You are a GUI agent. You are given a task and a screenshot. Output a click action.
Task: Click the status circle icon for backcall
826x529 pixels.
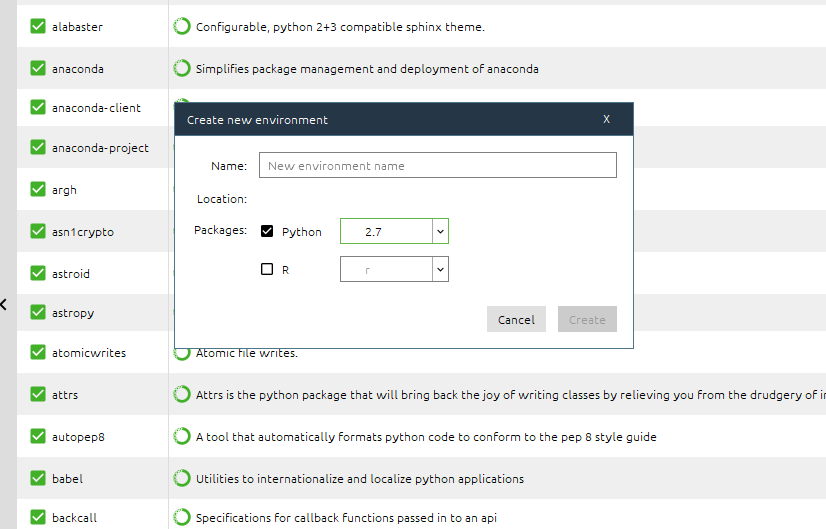click(x=182, y=518)
